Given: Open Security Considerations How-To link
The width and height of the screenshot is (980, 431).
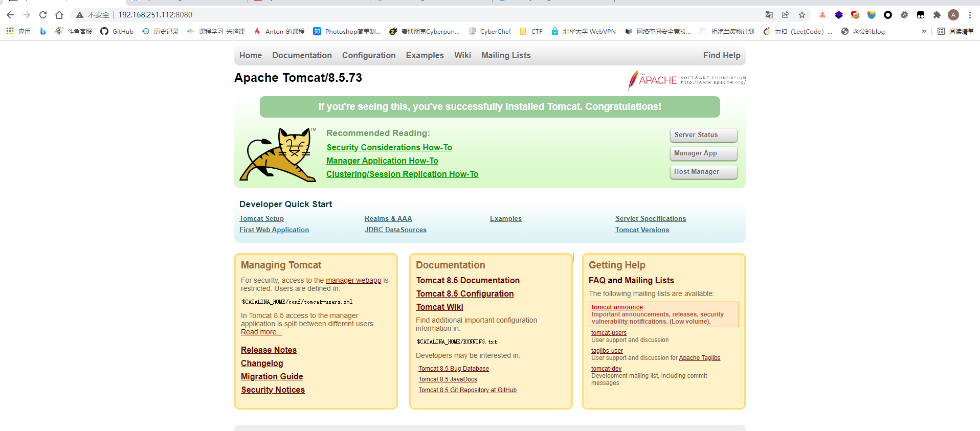Looking at the screenshot, I should (x=389, y=147).
